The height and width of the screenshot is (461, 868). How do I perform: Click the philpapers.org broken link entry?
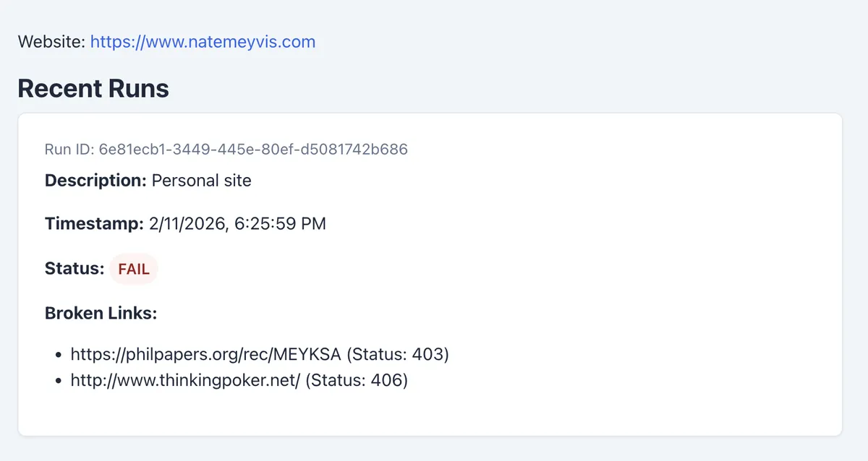point(205,354)
